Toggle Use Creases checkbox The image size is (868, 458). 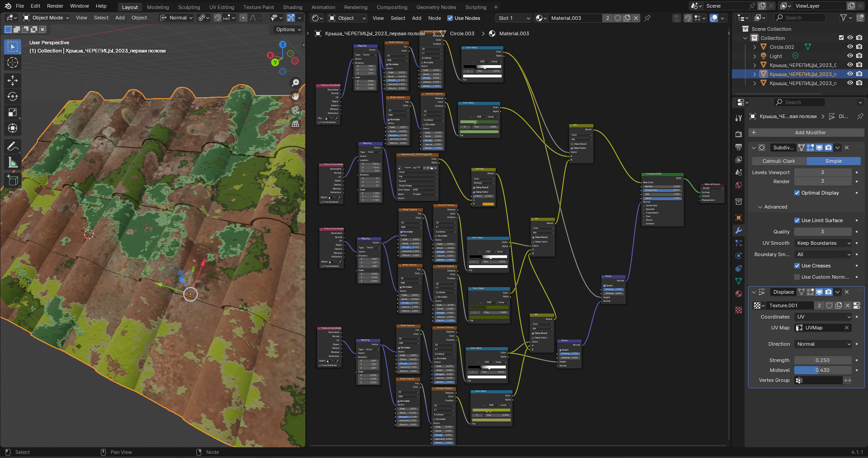tap(797, 266)
